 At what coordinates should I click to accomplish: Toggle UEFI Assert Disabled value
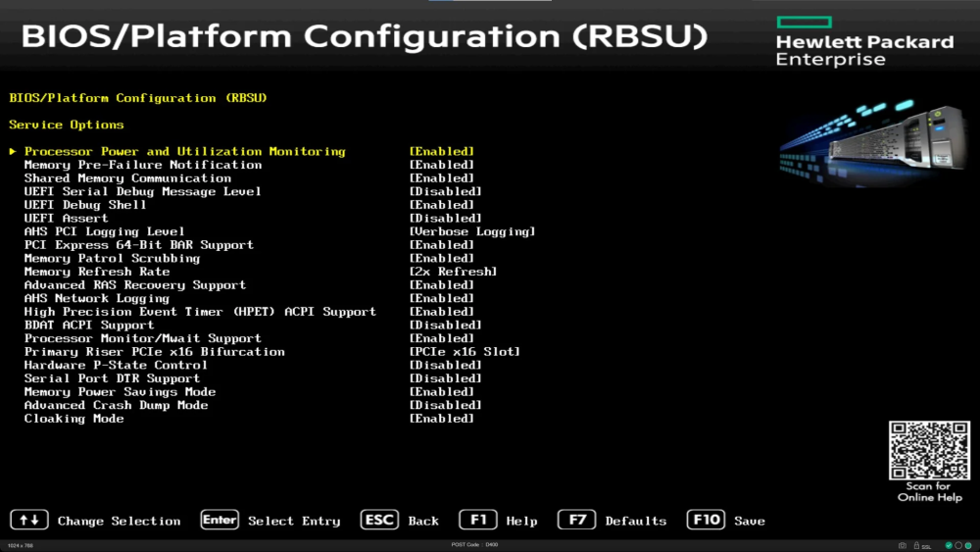pos(446,219)
